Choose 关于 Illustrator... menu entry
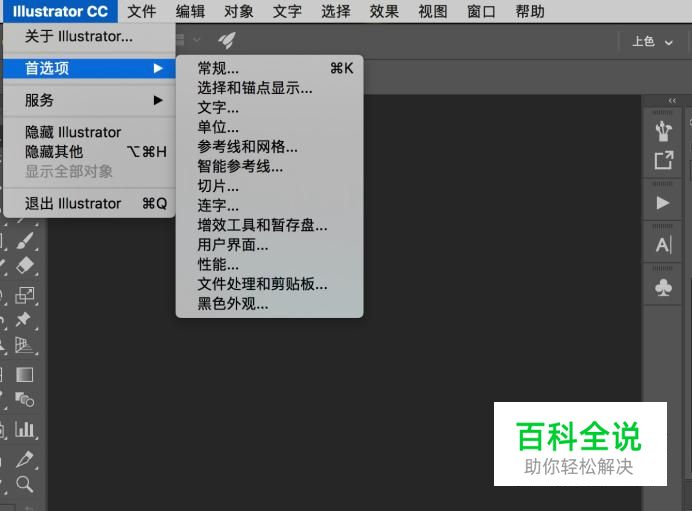Screen dimensions: 692x511 click(x=89, y=36)
